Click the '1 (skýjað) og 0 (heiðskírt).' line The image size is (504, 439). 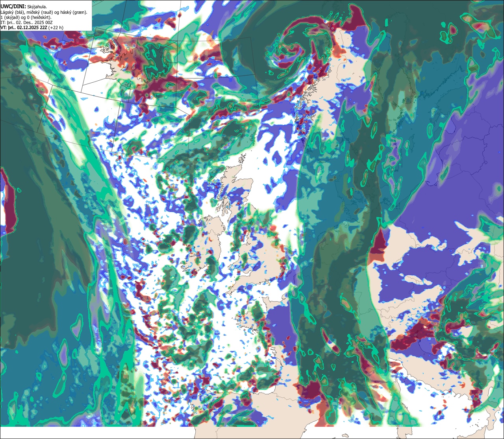pos(26,17)
